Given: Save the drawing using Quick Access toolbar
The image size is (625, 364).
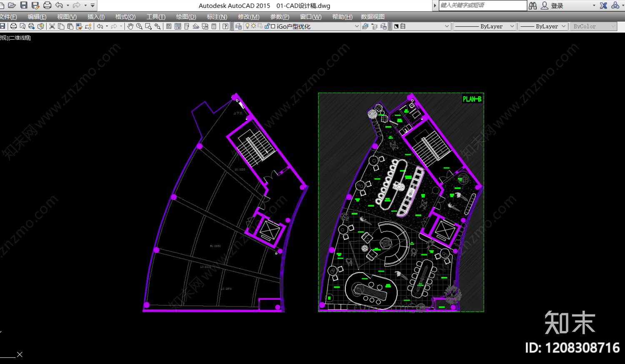Looking at the screenshot, I should (24, 5).
